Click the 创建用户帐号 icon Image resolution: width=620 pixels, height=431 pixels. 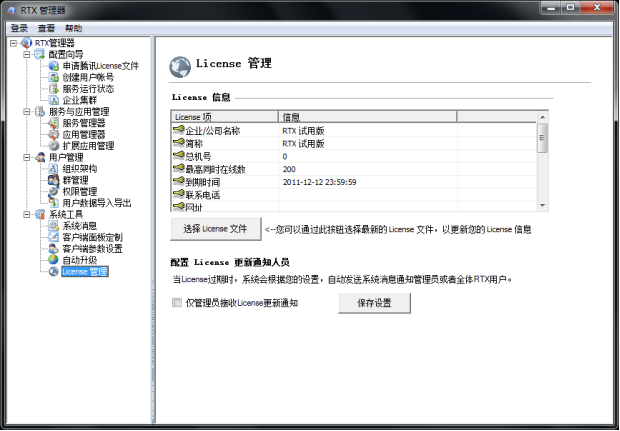[53, 77]
